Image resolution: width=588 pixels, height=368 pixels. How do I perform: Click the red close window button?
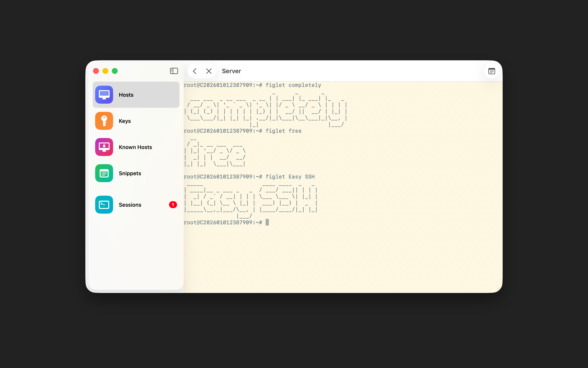96,71
